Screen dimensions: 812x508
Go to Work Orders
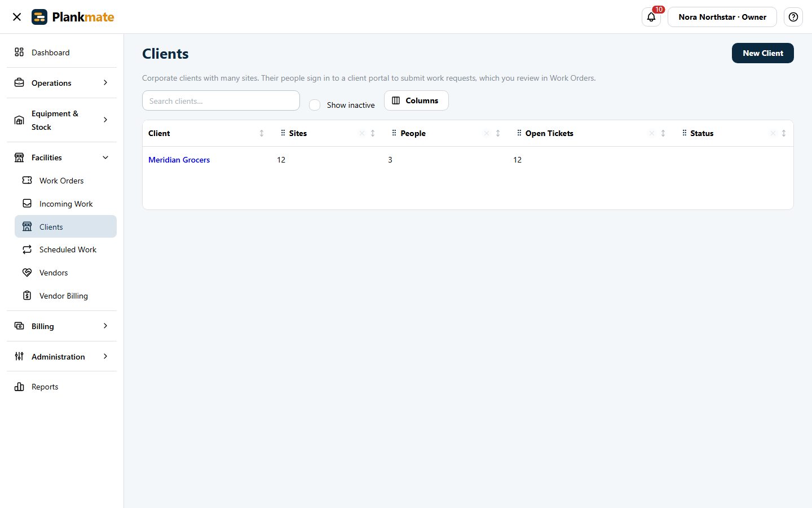tap(65, 181)
